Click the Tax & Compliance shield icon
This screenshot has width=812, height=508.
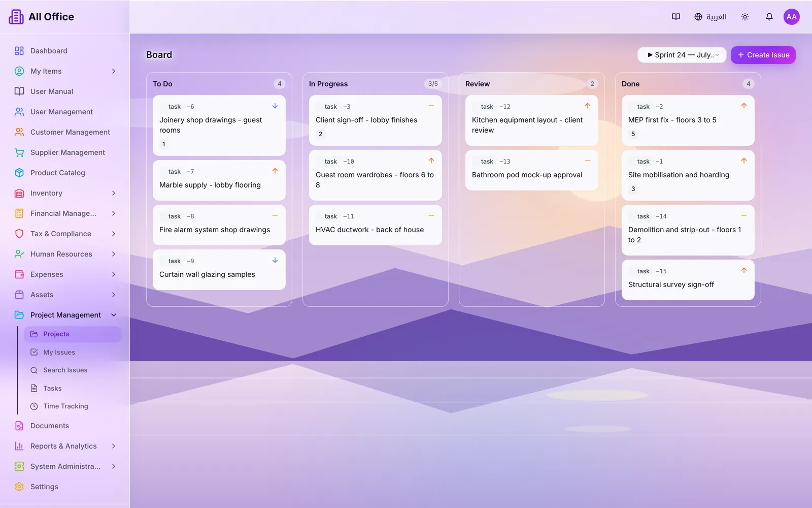pyautogui.click(x=19, y=234)
